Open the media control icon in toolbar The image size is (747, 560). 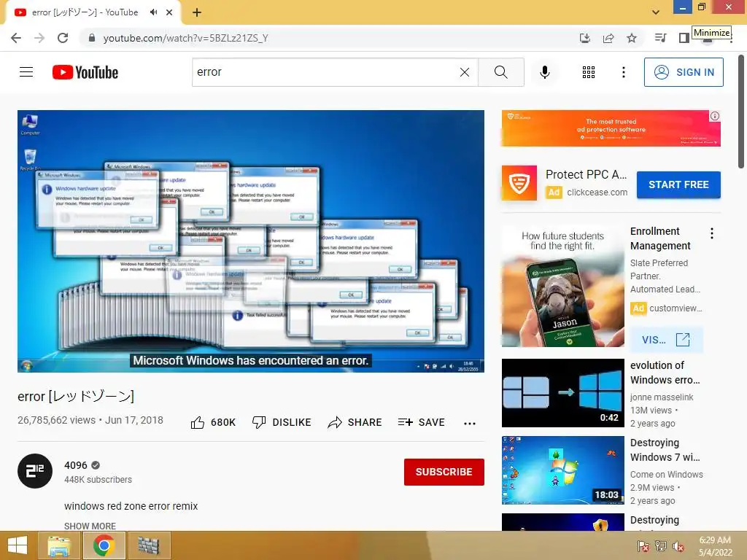point(660,38)
